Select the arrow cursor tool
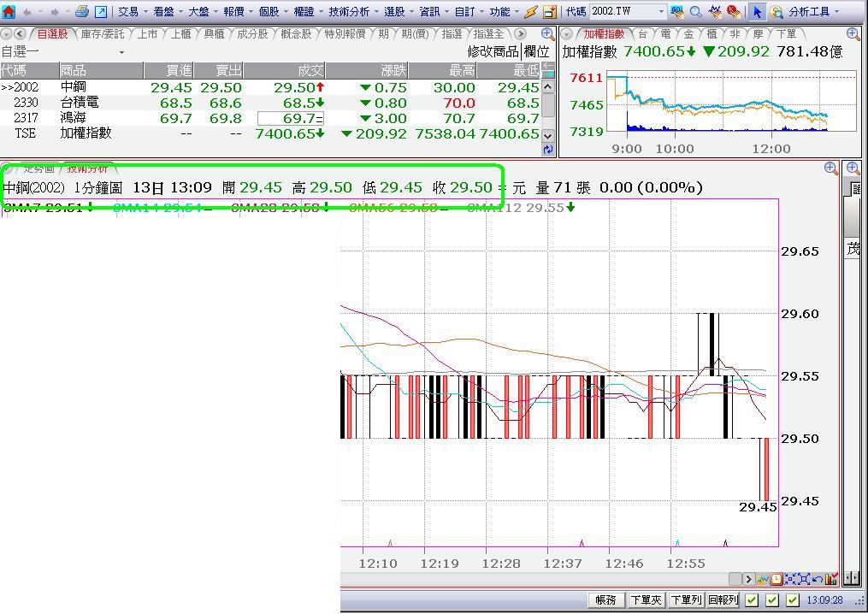Screen dimensions: 868x614 point(758,11)
